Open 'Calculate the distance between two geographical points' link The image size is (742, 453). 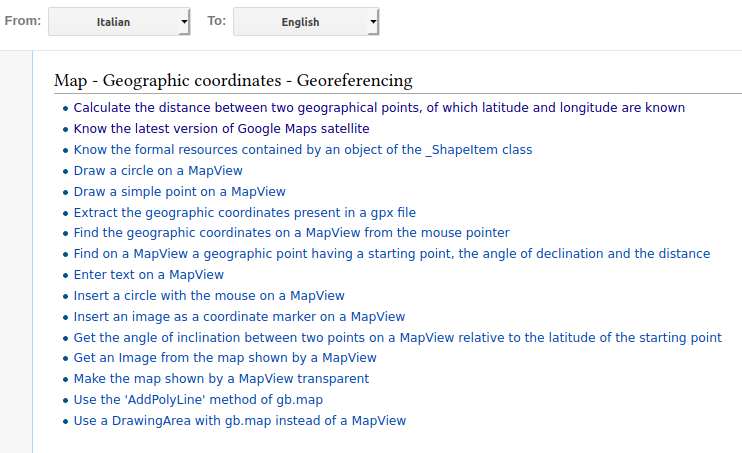[x=379, y=108]
